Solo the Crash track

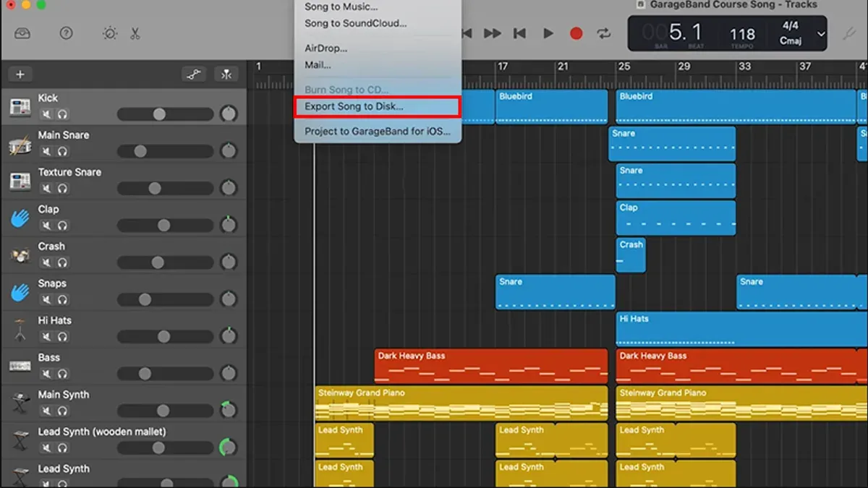pos(63,263)
